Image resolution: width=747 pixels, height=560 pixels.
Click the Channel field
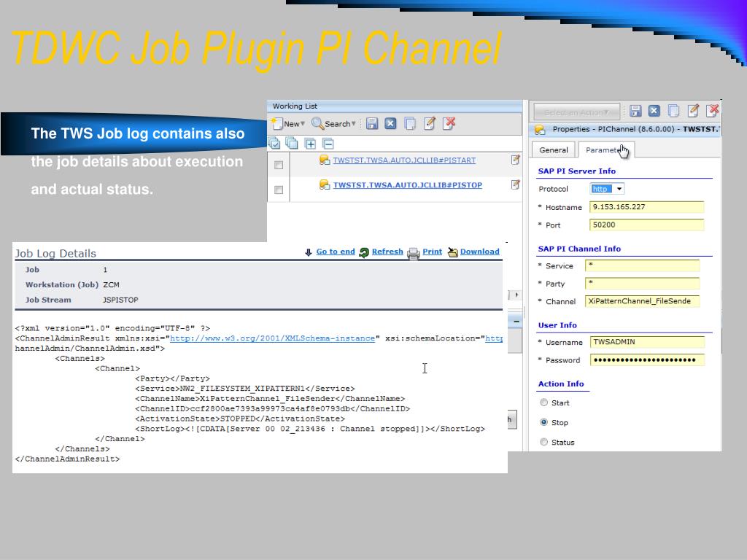pyautogui.click(x=642, y=301)
